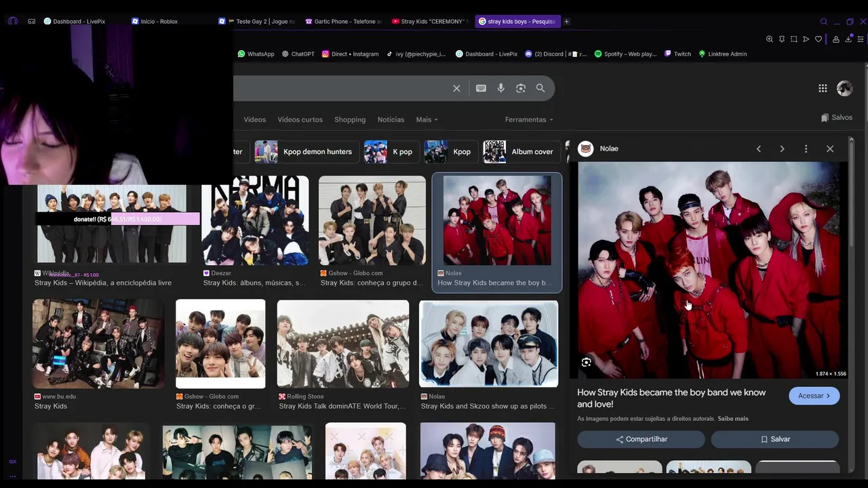The image size is (868, 488).
Task: Click the tab search magnifier in title bar
Action: 823,21
